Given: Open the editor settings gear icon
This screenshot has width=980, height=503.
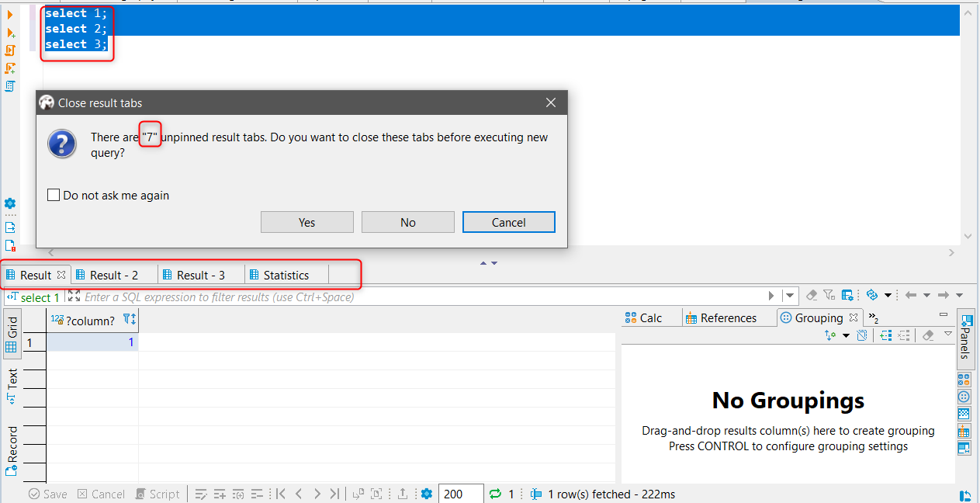Looking at the screenshot, I should (x=10, y=204).
